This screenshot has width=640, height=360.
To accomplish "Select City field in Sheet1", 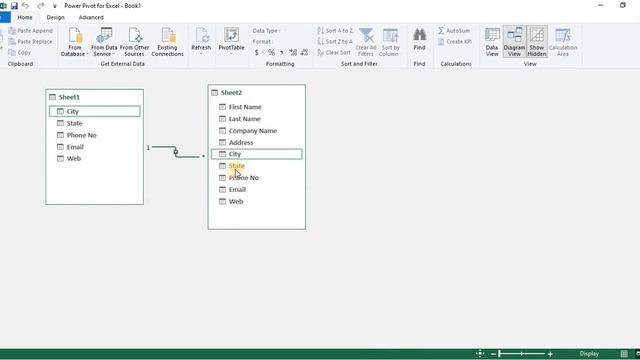I will (94, 111).
